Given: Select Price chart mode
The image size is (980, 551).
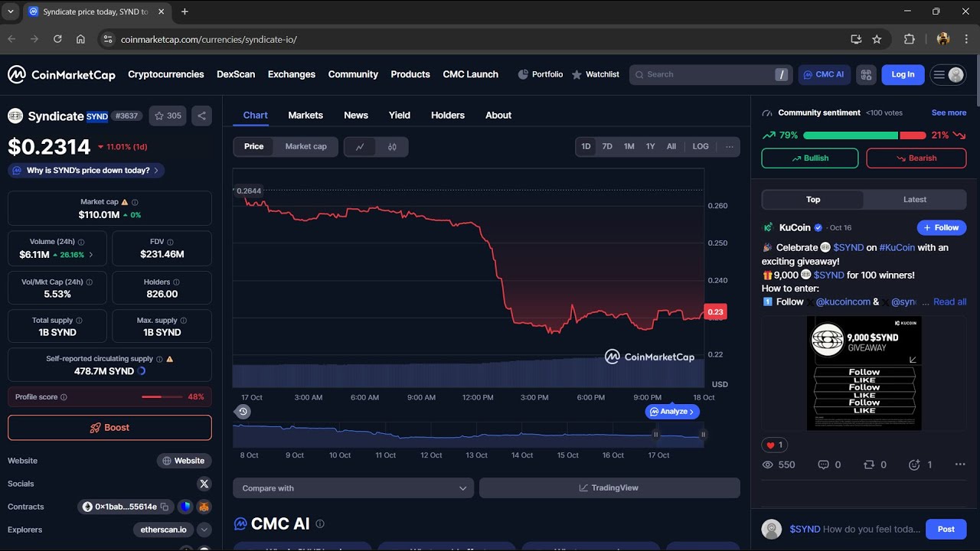Looking at the screenshot, I should (x=253, y=147).
